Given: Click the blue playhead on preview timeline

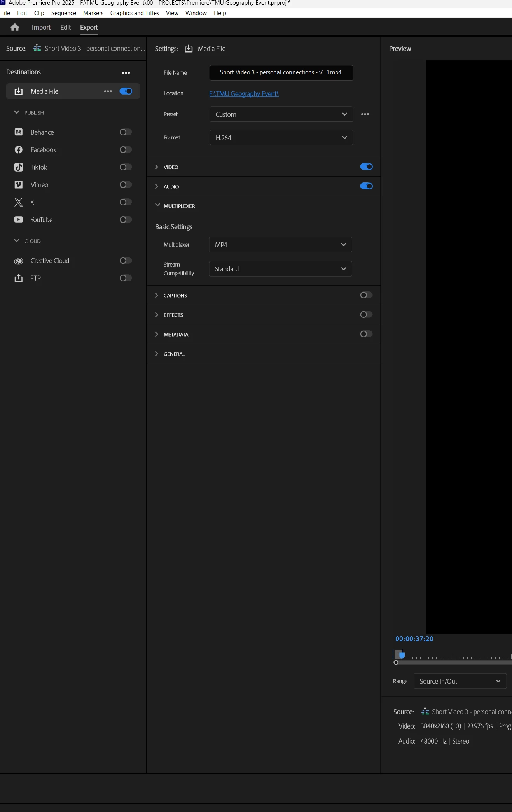Looking at the screenshot, I should pyautogui.click(x=402, y=655).
